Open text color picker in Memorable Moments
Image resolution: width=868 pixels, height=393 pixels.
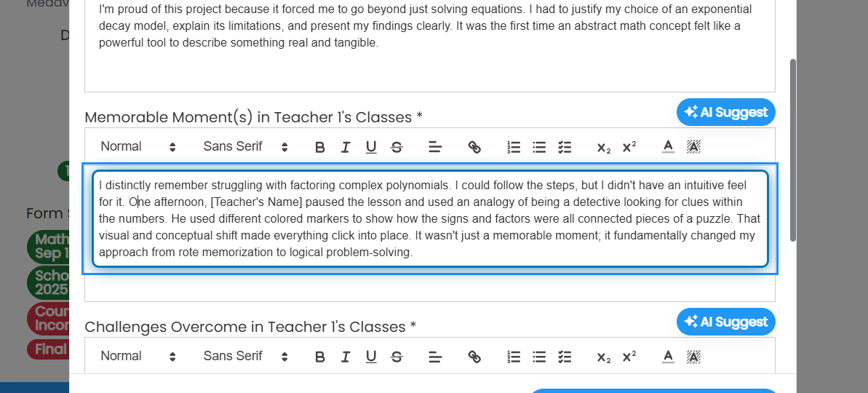(x=668, y=147)
